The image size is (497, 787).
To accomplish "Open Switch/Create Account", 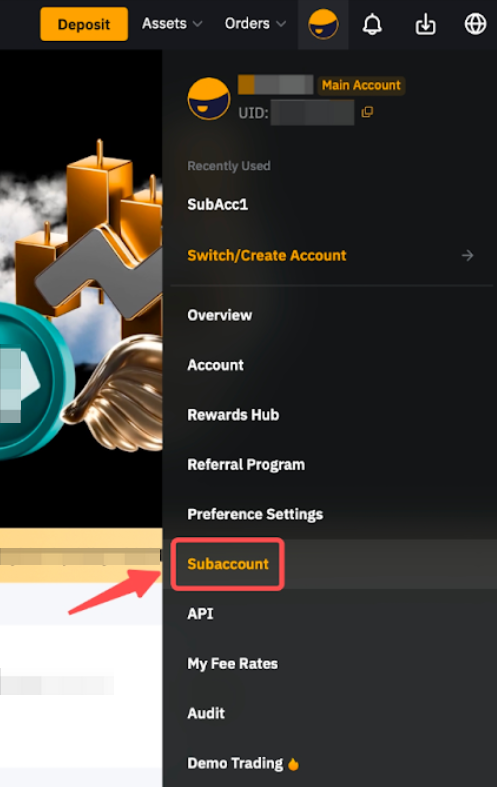I will coord(267,255).
